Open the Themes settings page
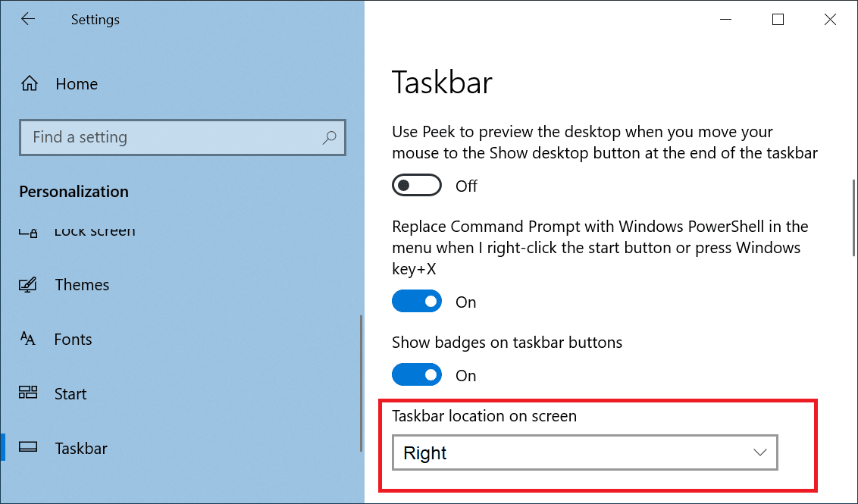 pyautogui.click(x=82, y=284)
